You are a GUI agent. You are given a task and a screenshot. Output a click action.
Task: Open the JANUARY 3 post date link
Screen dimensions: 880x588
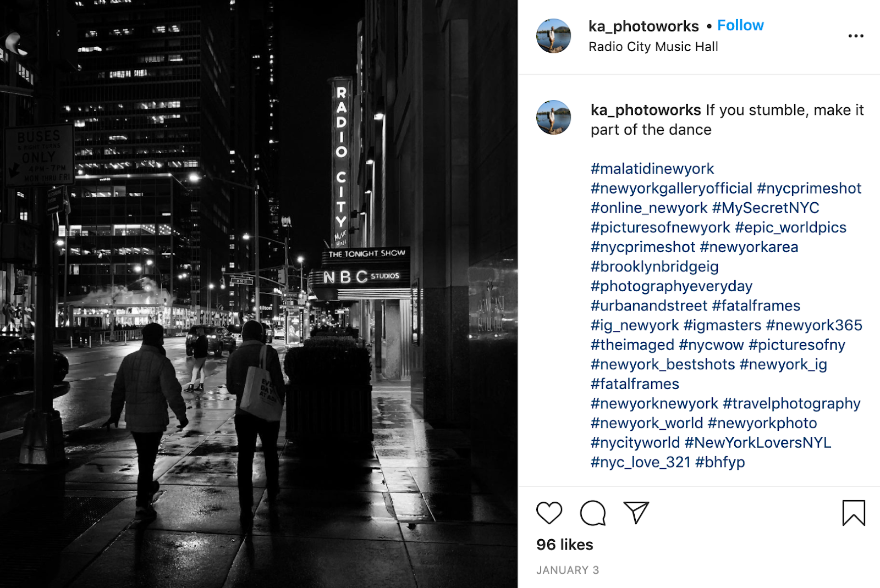tap(568, 570)
